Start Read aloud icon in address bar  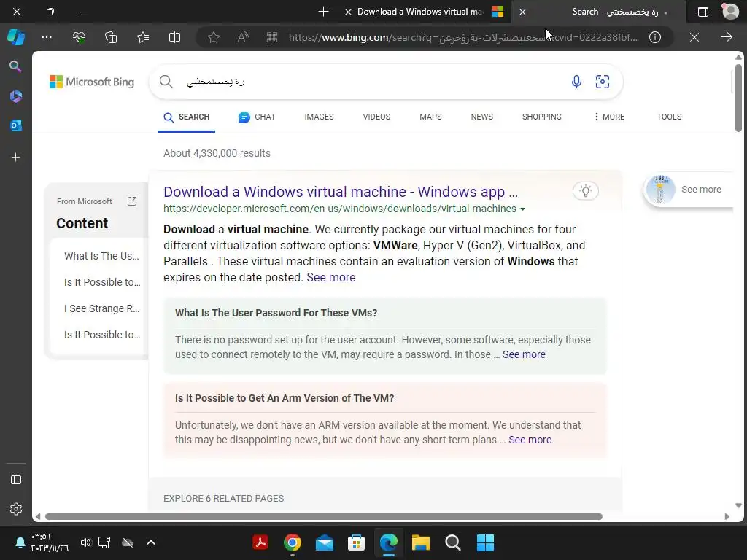(243, 37)
